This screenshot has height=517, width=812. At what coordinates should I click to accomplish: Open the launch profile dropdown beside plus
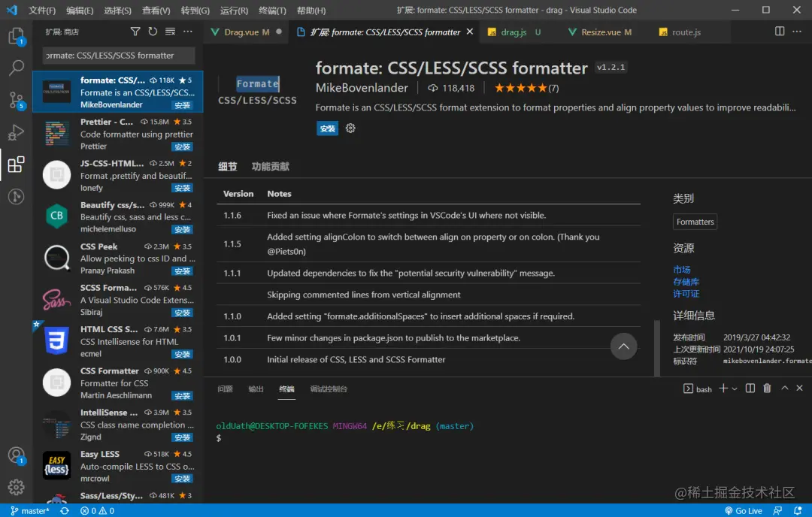coord(735,389)
